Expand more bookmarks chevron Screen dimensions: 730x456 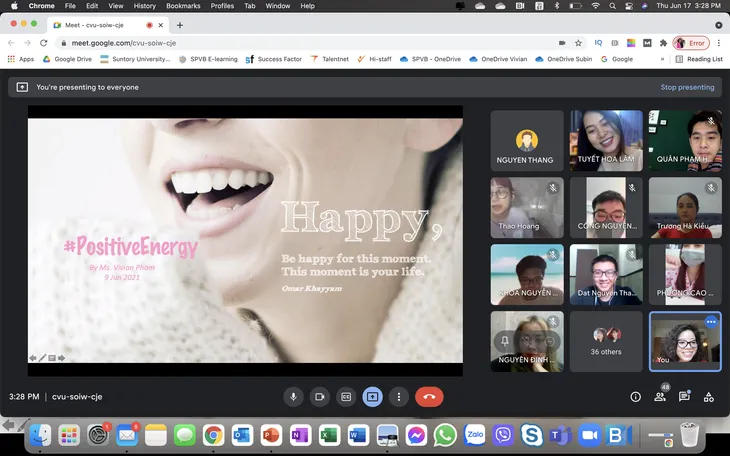pos(662,59)
